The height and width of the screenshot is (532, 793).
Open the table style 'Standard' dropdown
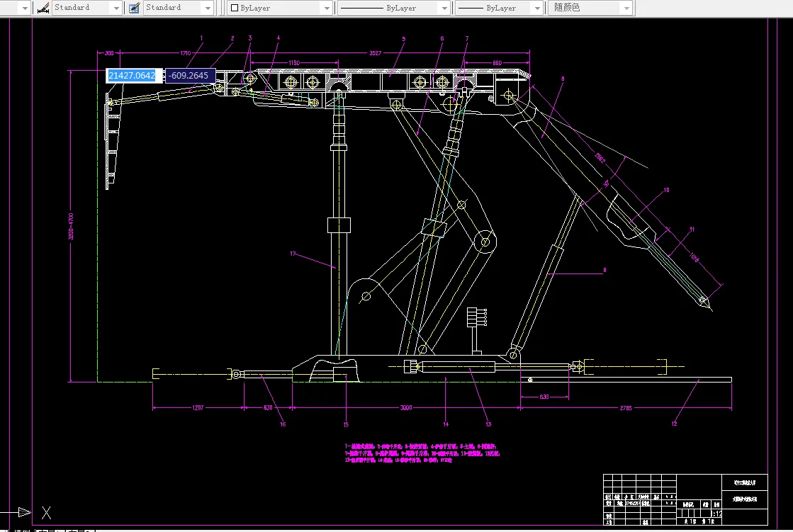tap(179, 8)
